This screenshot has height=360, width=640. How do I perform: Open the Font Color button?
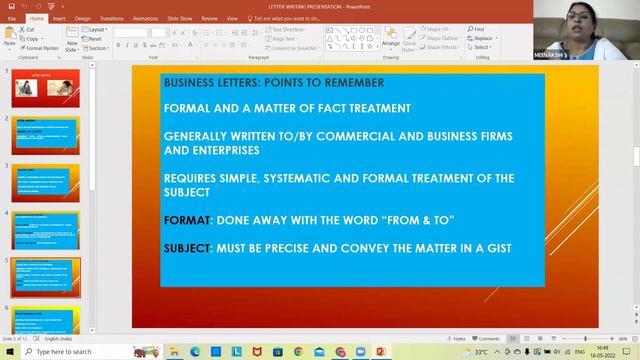(190, 45)
